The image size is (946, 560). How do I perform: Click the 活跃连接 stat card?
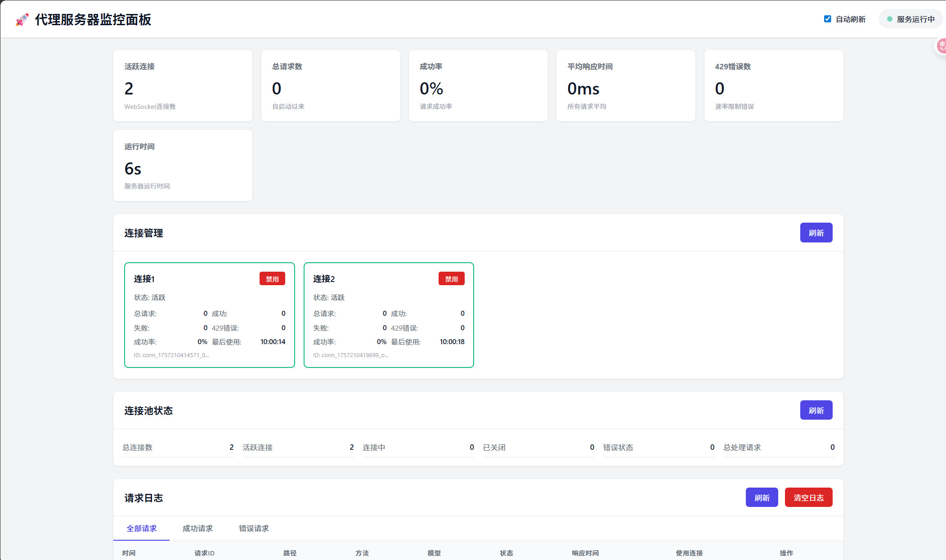tap(183, 85)
